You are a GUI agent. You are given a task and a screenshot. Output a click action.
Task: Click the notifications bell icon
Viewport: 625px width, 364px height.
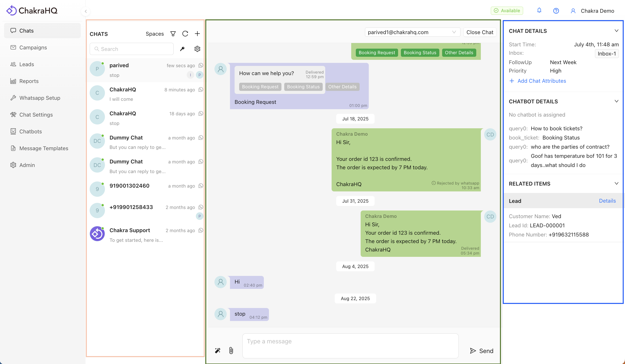tap(539, 10)
